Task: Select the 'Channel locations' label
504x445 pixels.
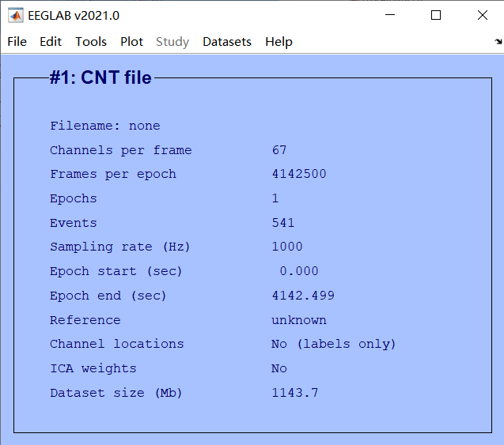Action: [117, 344]
